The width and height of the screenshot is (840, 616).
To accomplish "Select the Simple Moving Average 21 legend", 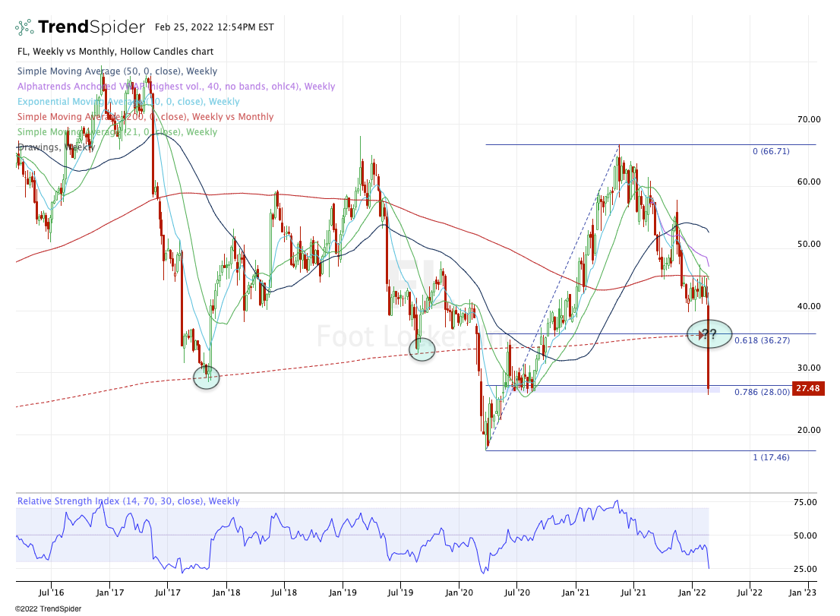I will coord(117,131).
